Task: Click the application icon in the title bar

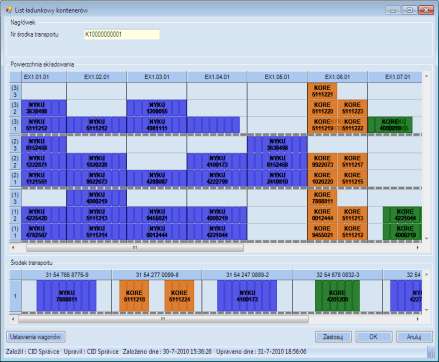Action: 8,10
